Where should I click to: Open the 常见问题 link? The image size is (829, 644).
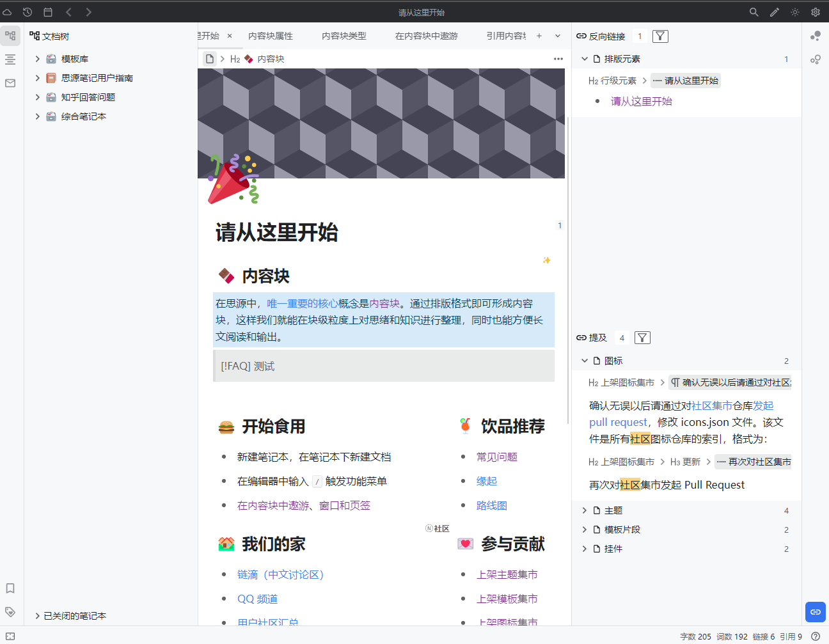(496, 457)
